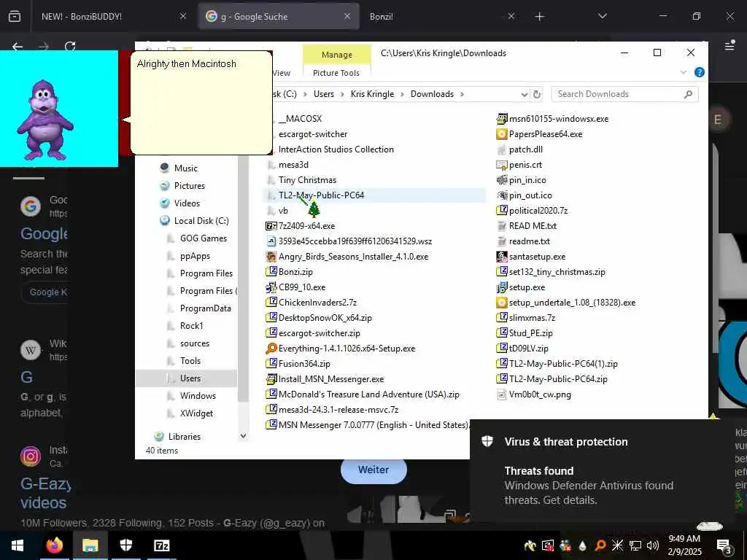747x560 pixels.
Task: Click the Search Downloads magnifier icon
Action: pos(688,94)
